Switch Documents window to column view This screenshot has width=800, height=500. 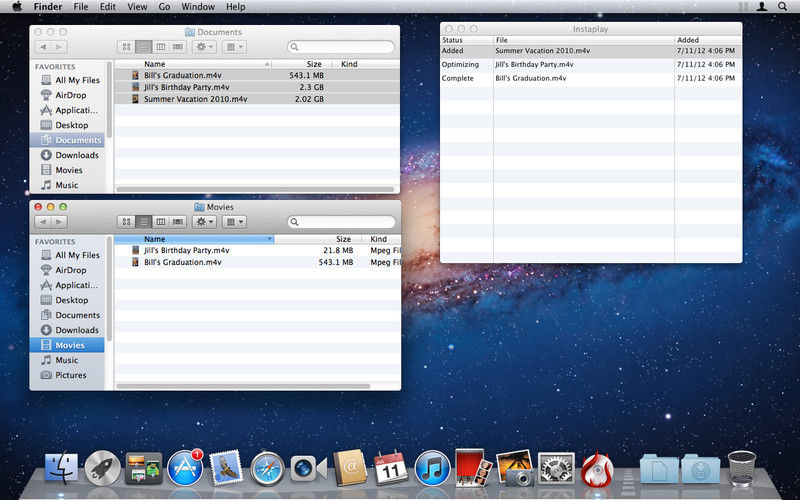pyautogui.click(x=161, y=47)
